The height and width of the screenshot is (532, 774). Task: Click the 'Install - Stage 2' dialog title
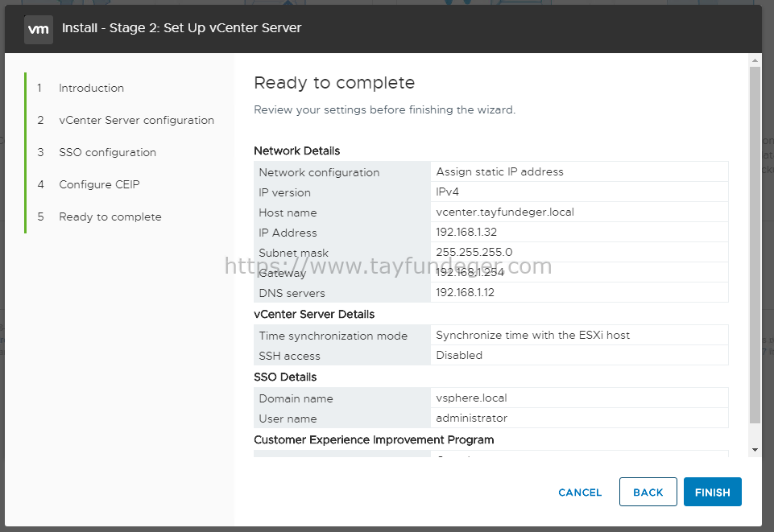181,28
